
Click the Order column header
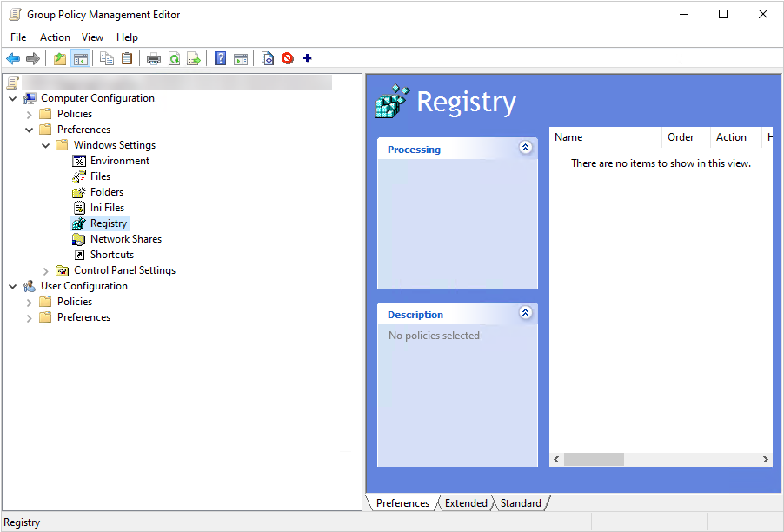[683, 136]
